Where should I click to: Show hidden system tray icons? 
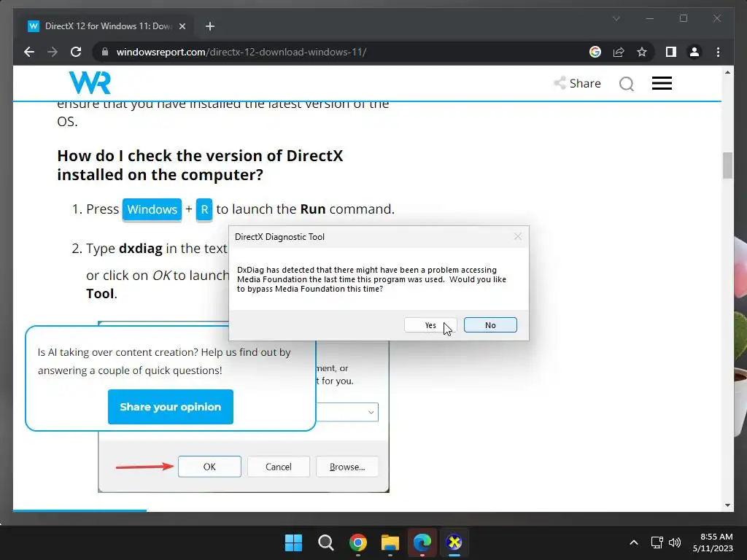point(634,542)
